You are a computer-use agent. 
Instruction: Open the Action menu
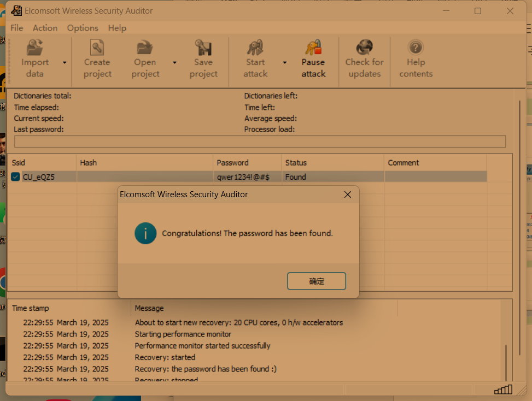click(45, 28)
